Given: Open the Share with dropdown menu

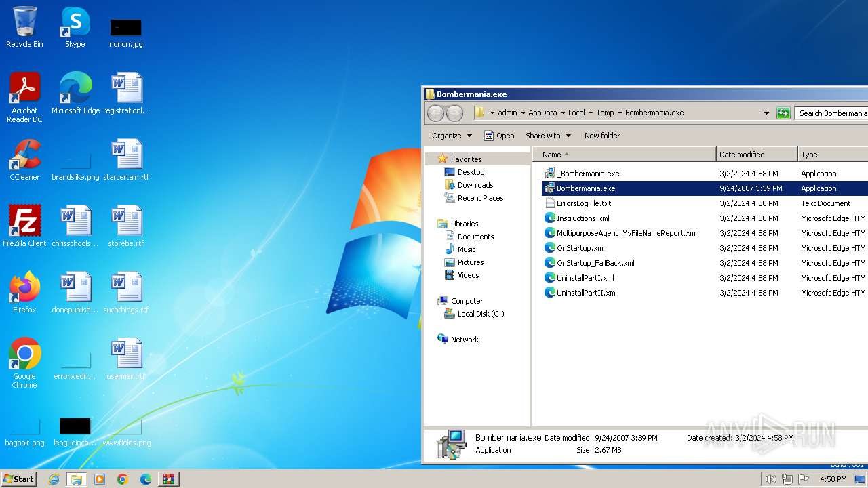Looking at the screenshot, I should (x=548, y=136).
